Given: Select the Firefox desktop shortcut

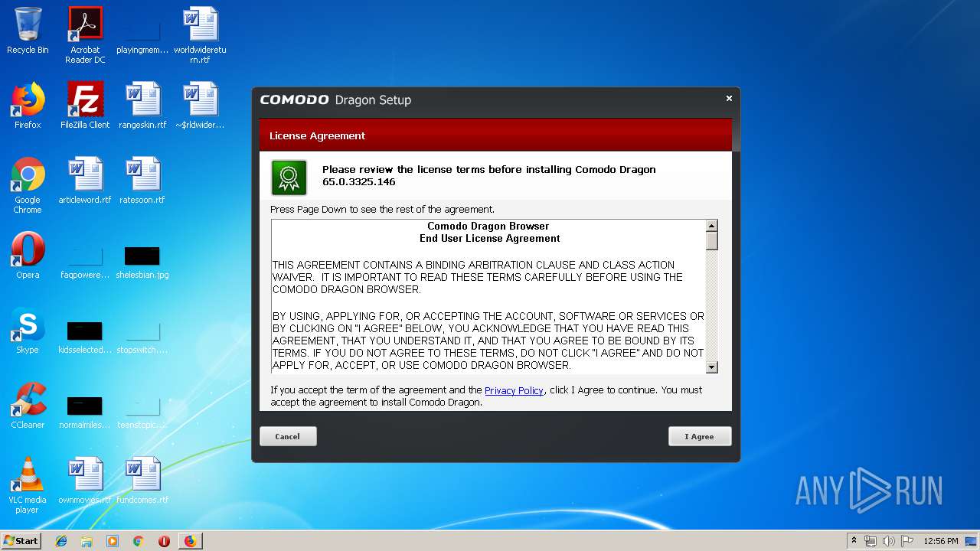Looking at the screenshot, I should [28, 106].
